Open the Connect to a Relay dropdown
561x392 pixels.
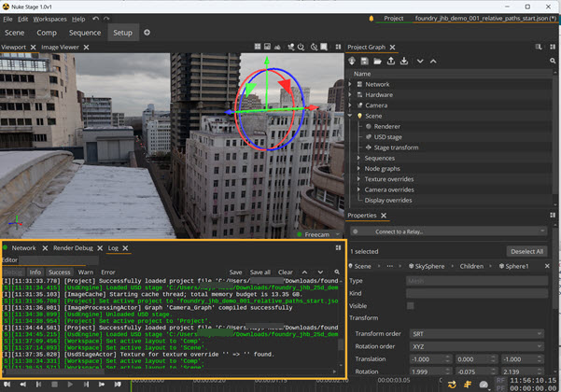pyautogui.click(x=449, y=231)
